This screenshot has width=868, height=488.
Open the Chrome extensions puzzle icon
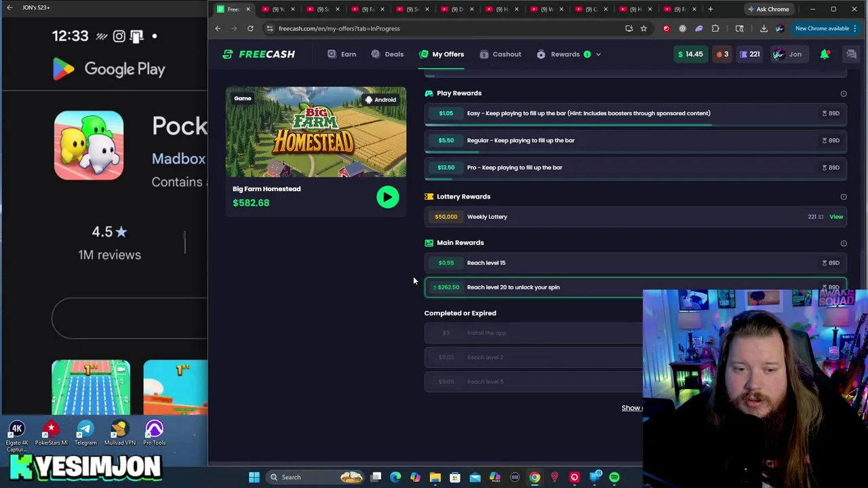tap(715, 28)
